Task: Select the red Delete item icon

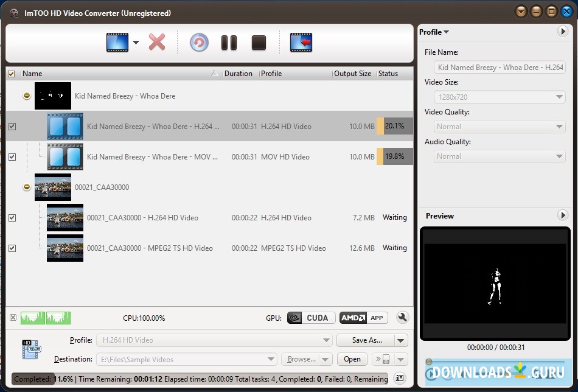Action: coord(157,42)
